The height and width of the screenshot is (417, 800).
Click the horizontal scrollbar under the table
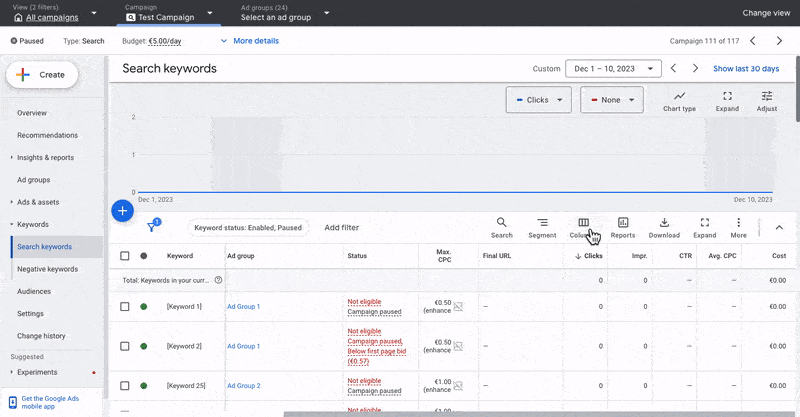541,414
